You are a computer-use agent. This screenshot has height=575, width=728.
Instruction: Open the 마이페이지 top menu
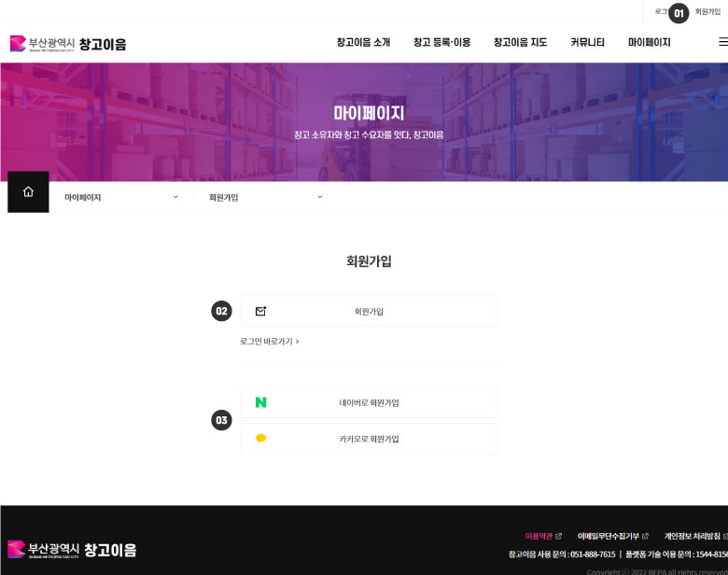coord(649,42)
